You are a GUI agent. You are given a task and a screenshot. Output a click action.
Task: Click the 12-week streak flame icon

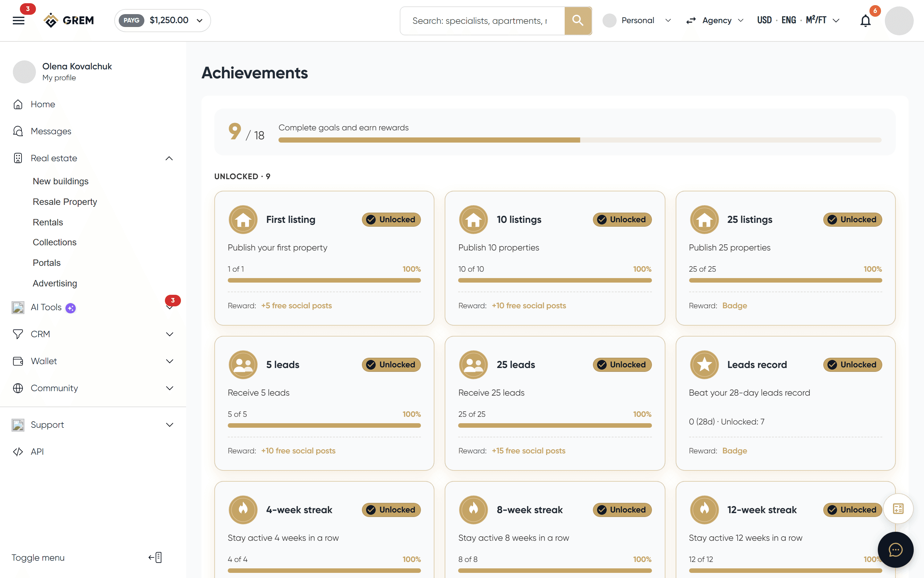(705, 510)
